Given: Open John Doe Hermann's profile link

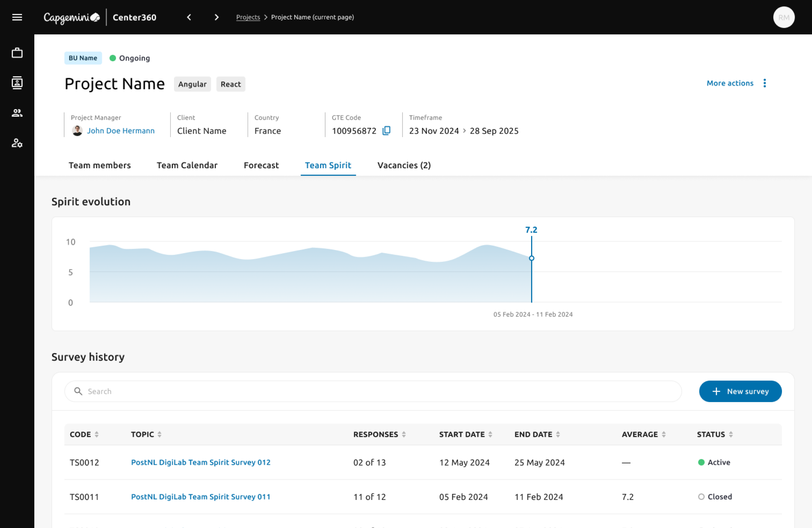Looking at the screenshot, I should 121,130.
